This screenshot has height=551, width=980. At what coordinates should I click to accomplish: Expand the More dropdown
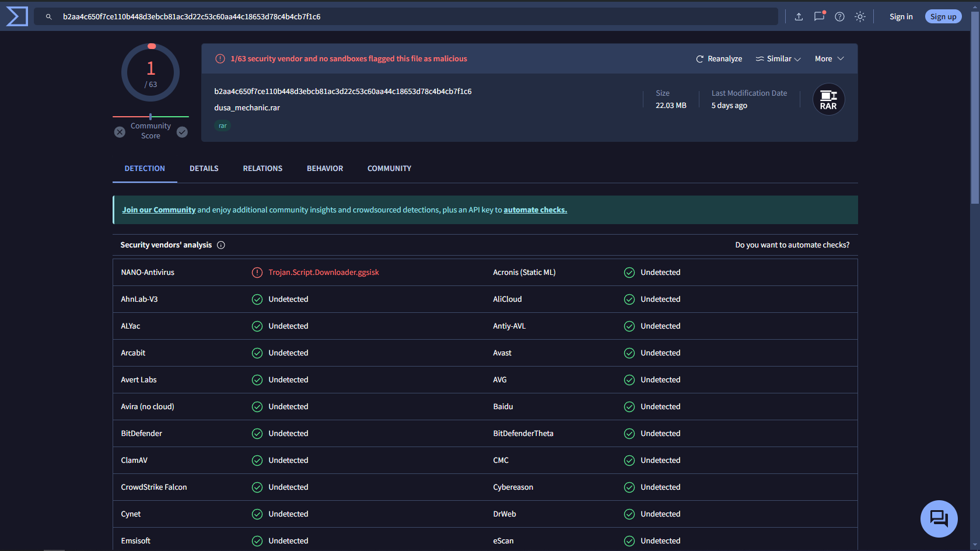(829, 59)
